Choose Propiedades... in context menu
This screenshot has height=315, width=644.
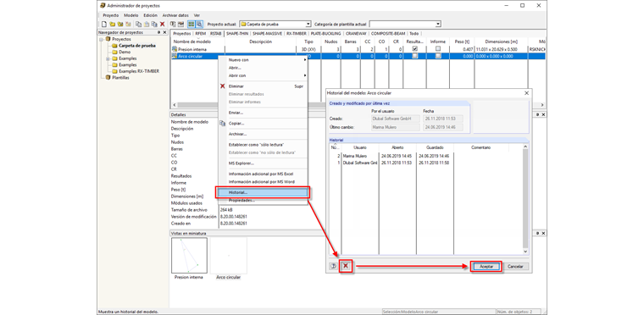(263, 200)
